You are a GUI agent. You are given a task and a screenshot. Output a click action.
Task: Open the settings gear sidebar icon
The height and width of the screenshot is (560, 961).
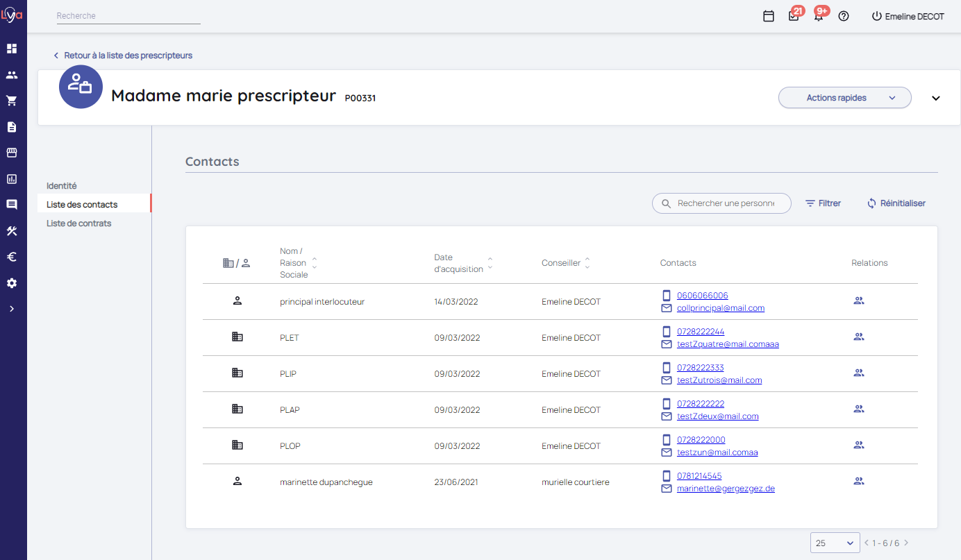(12, 283)
